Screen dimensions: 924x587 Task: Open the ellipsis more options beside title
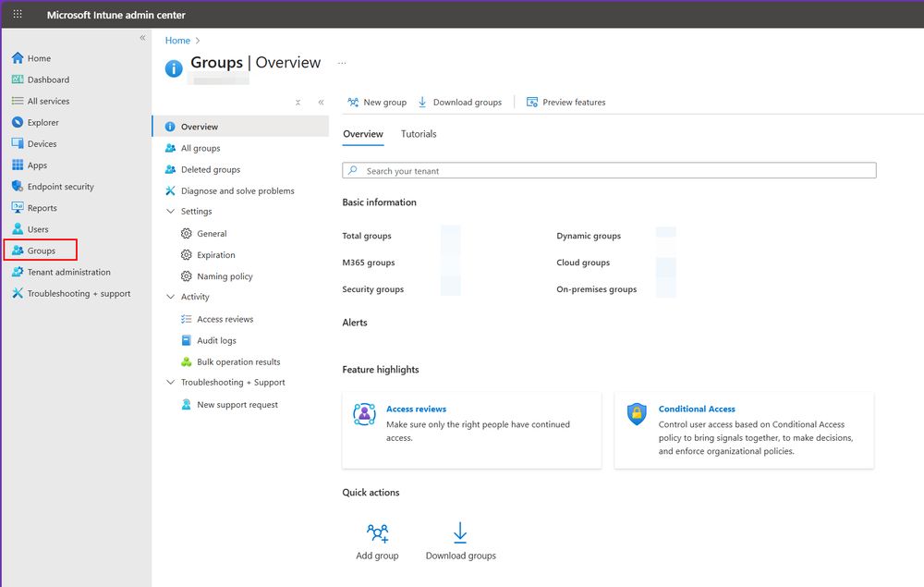tap(342, 63)
